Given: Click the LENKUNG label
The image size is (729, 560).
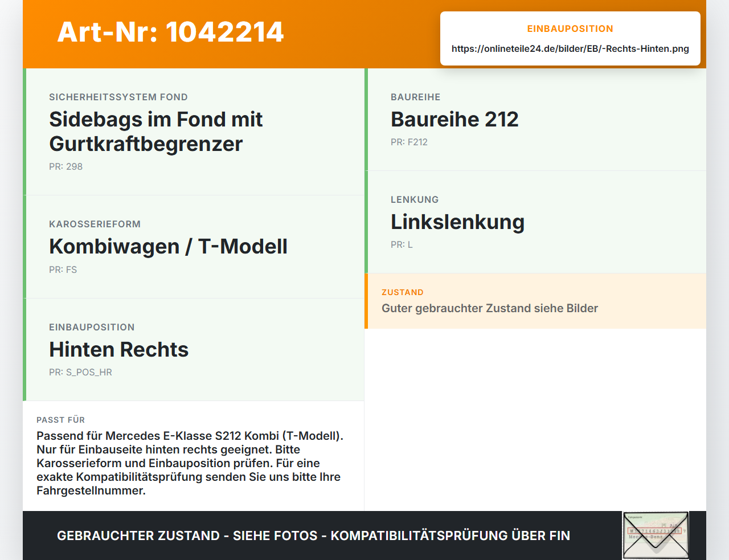Looking at the screenshot, I should coord(415,199).
